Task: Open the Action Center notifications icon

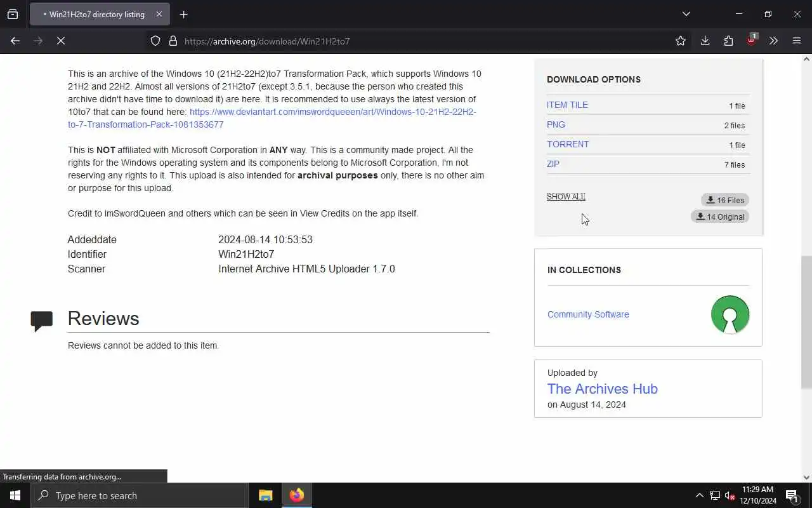Action: [x=792, y=495]
